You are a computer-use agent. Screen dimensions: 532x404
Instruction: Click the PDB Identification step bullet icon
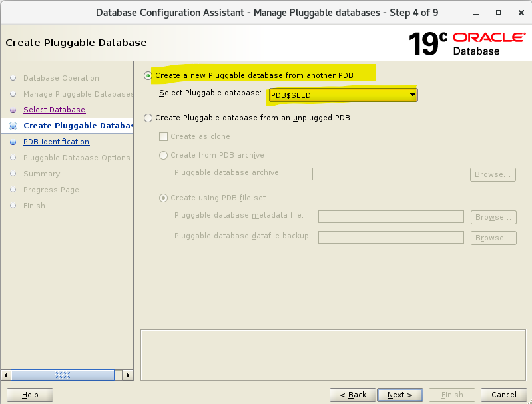coord(13,142)
